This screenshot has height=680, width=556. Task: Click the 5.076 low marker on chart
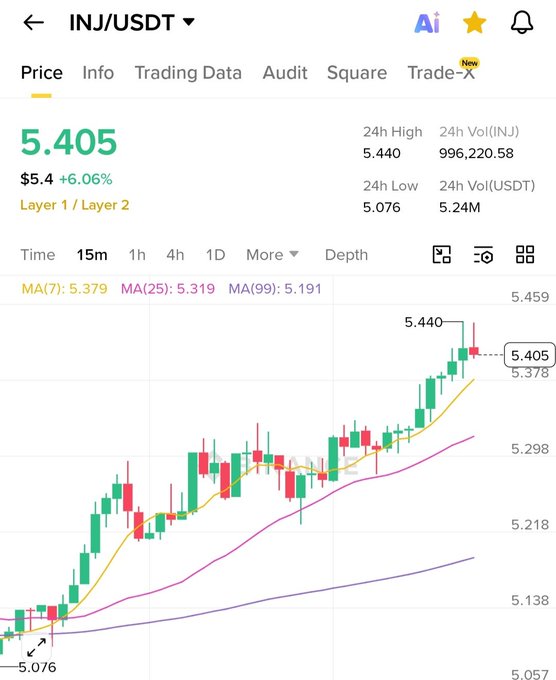(37, 667)
